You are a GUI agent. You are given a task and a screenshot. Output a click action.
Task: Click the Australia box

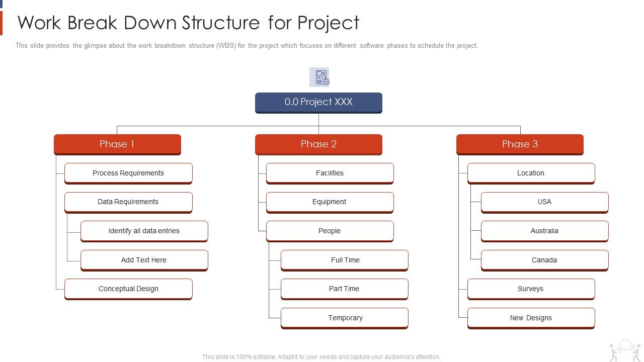click(544, 231)
